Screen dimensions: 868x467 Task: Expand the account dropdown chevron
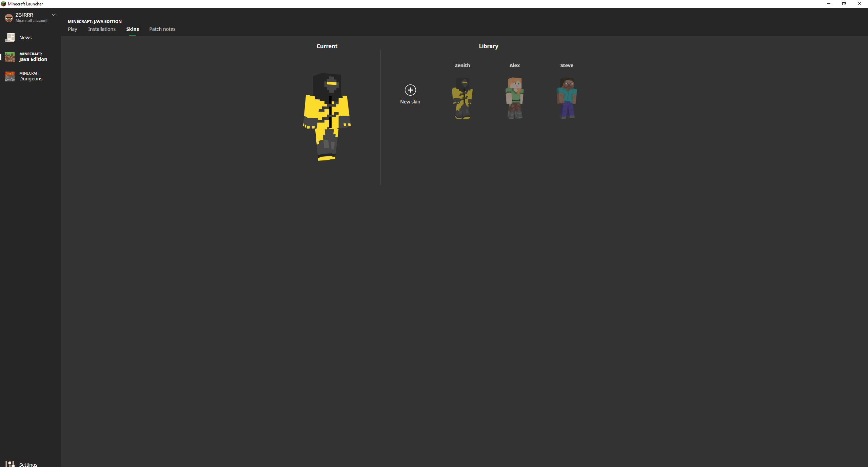click(x=54, y=15)
